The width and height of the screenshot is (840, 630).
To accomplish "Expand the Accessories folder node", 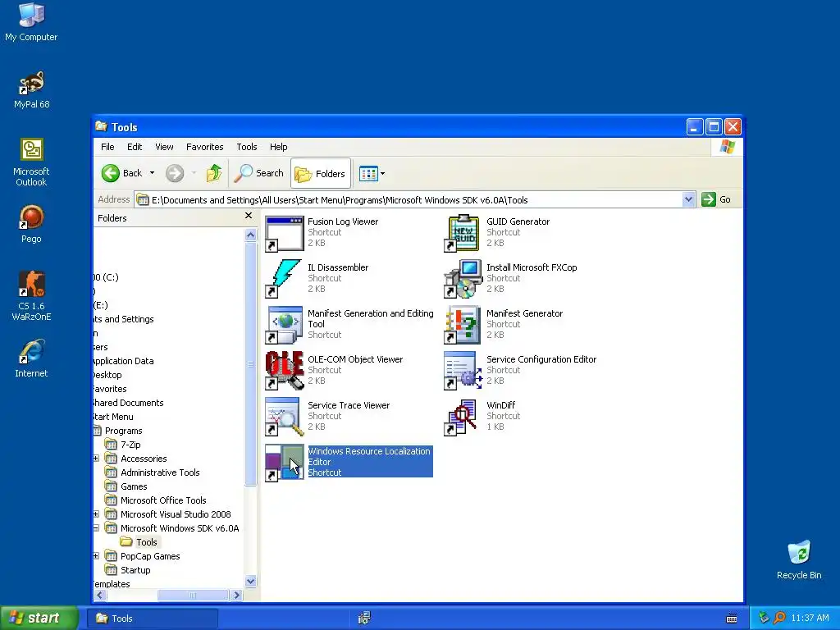I will coord(96,459).
